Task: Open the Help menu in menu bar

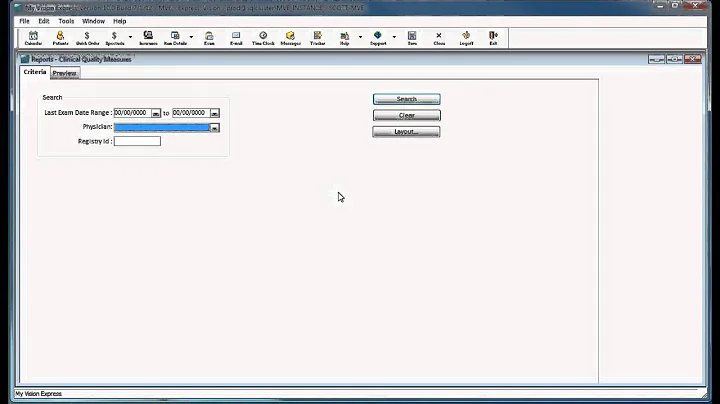Action: coord(119,21)
